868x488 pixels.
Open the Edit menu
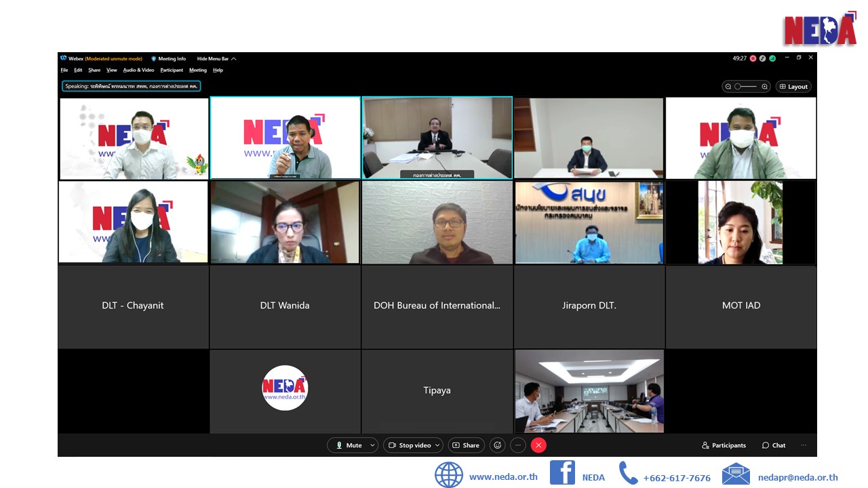(x=78, y=70)
